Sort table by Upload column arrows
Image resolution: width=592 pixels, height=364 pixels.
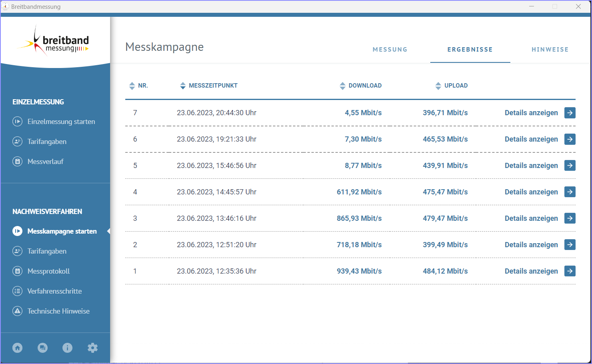click(x=438, y=86)
